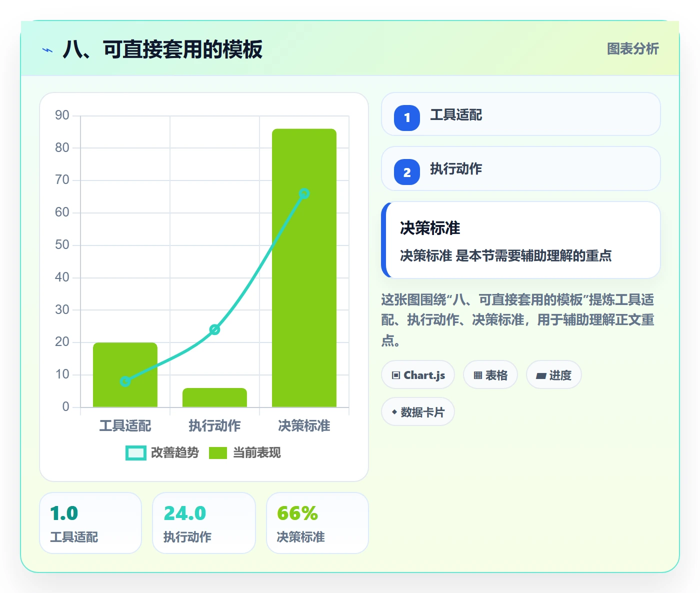Click the 工具适配 x-axis label
This screenshot has height=593, width=700.
click(125, 426)
